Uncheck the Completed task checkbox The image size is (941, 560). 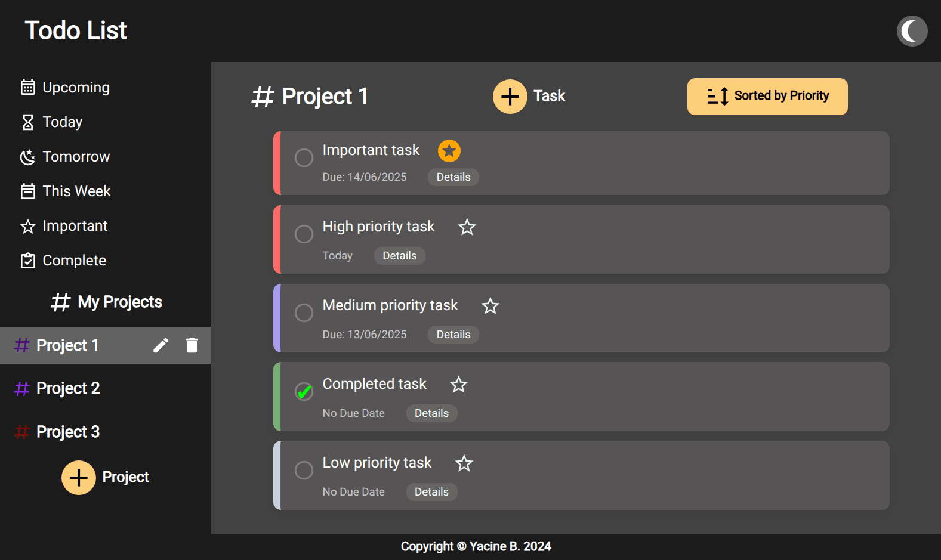304,392
